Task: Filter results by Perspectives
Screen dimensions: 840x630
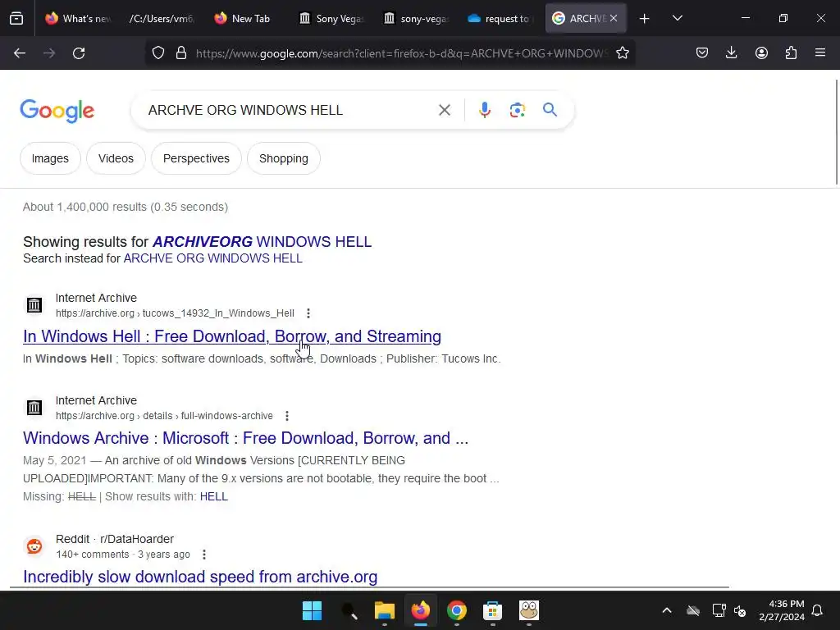Action: (196, 158)
